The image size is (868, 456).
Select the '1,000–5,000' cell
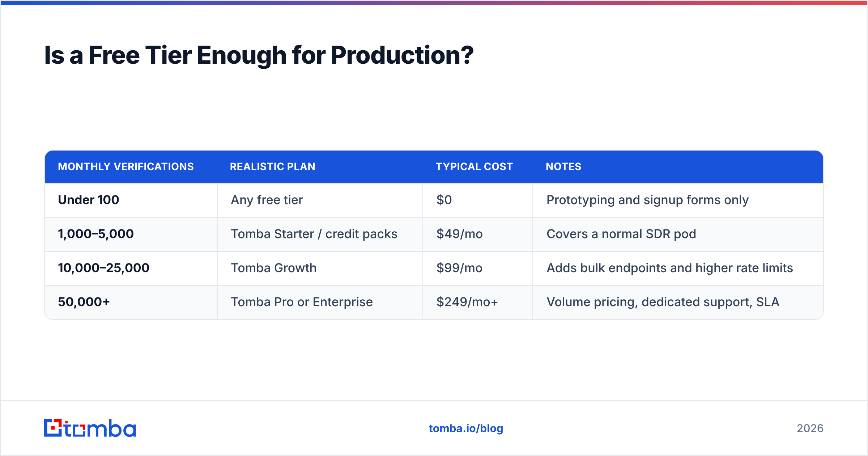click(x=131, y=234)
